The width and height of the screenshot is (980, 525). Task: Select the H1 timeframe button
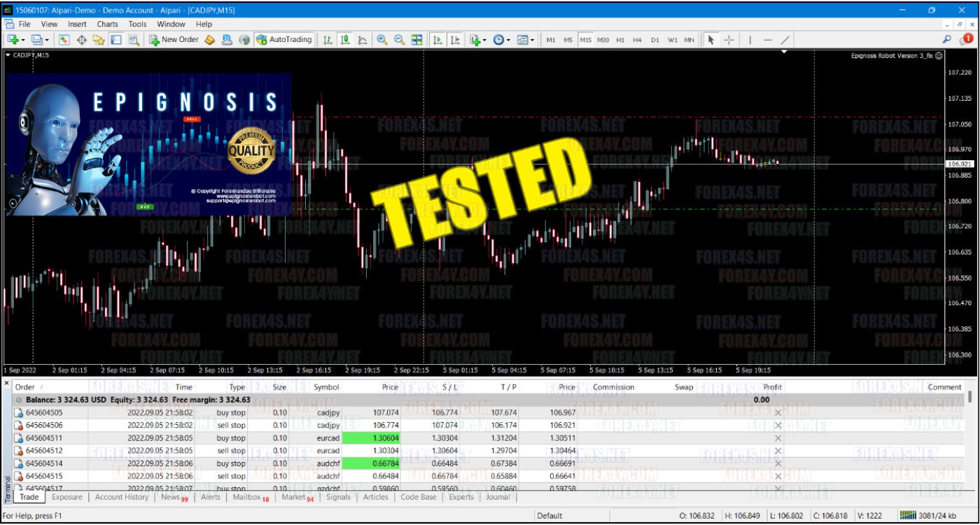click(620, 40)
